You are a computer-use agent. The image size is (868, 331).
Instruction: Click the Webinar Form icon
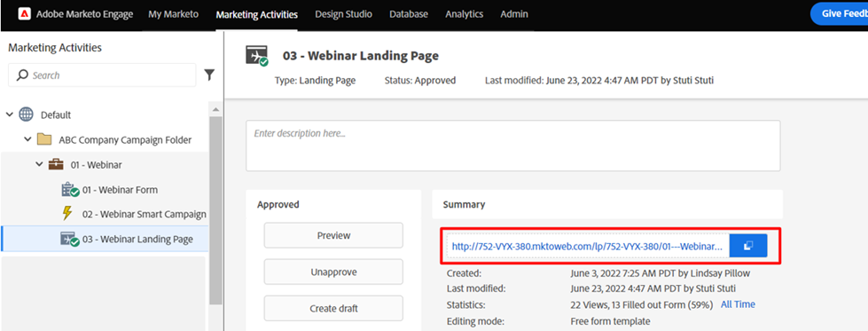(x=70, y=190)
